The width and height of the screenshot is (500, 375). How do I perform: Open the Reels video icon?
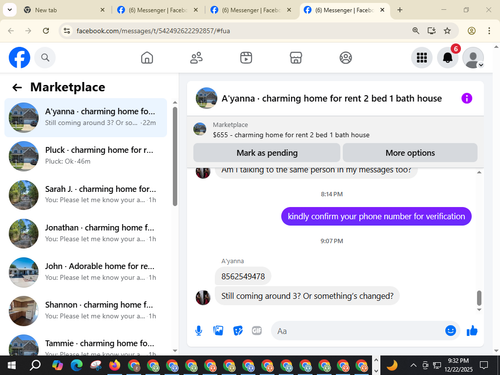pos(246,58)
